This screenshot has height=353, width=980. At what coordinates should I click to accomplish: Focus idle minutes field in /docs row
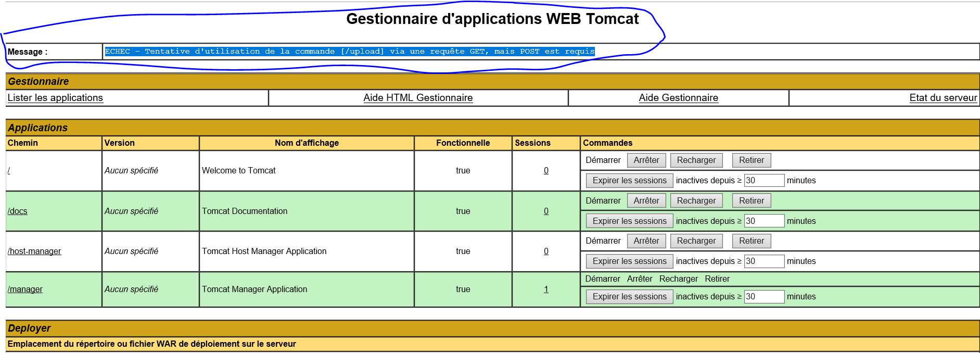tap(764, 221)
